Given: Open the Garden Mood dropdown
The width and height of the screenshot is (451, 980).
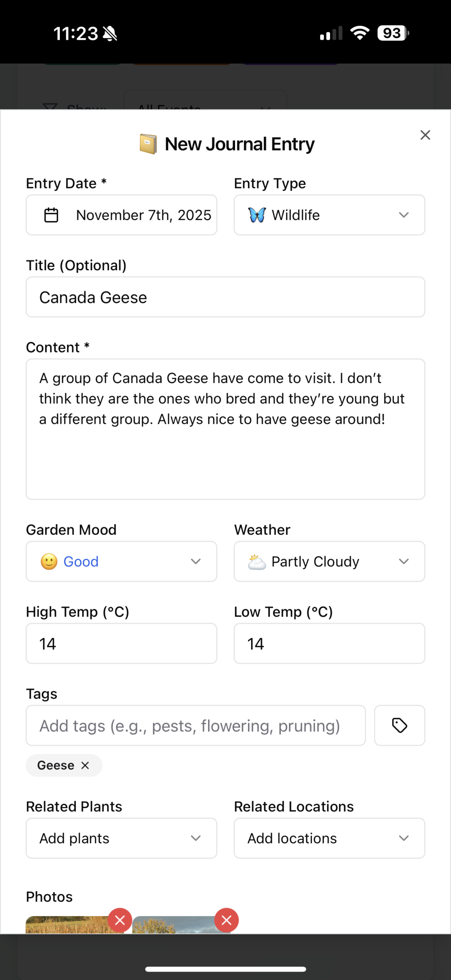Looking at the screenshot, I should 121,562.
